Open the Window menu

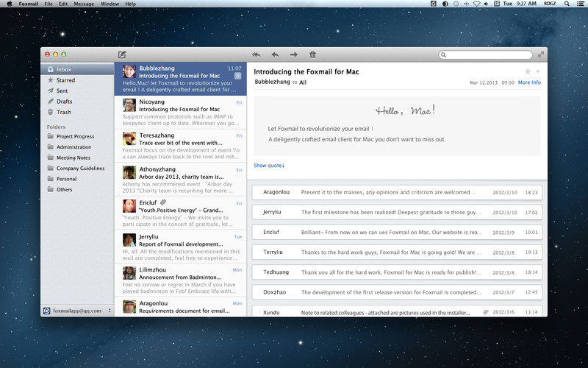(110, 4)
